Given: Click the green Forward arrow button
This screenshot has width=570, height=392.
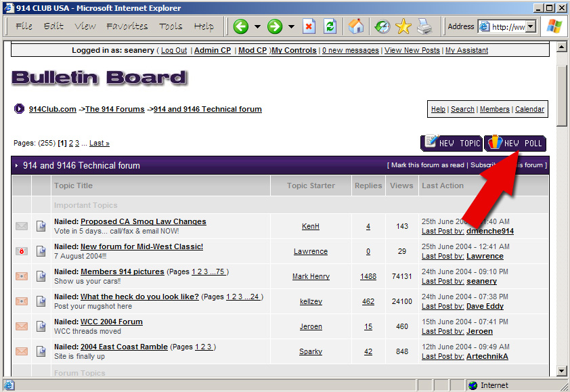Looking at the screenshot, I should (x=275, y=26).
